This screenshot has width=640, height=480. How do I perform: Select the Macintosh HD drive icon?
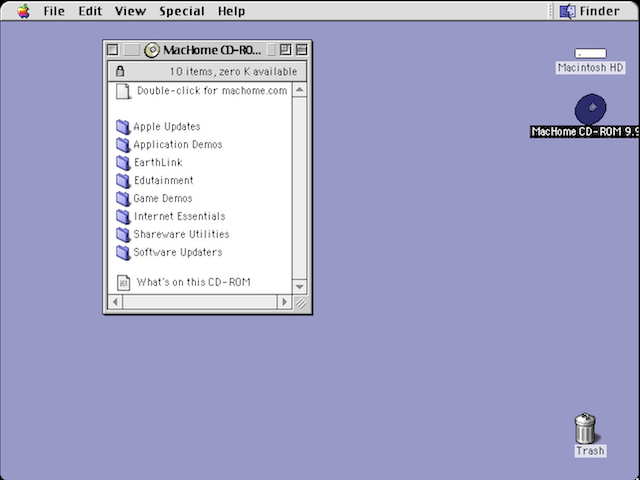(590, 53)
